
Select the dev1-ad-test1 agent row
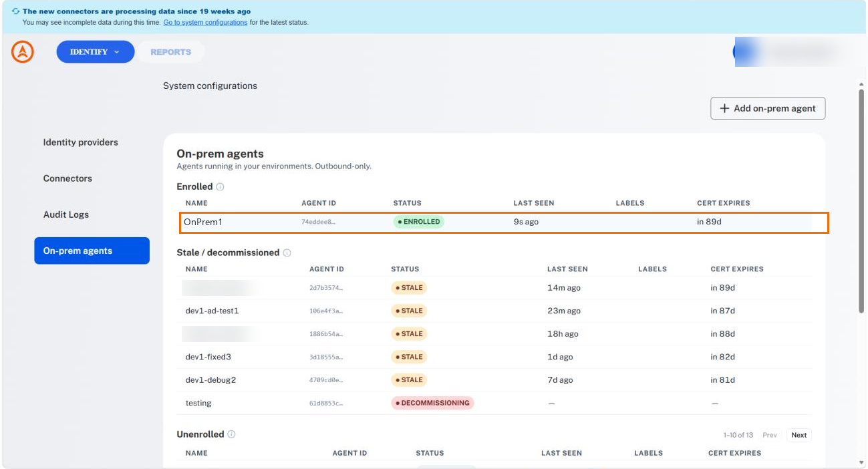pyautogui.click(x=494, y=311)
